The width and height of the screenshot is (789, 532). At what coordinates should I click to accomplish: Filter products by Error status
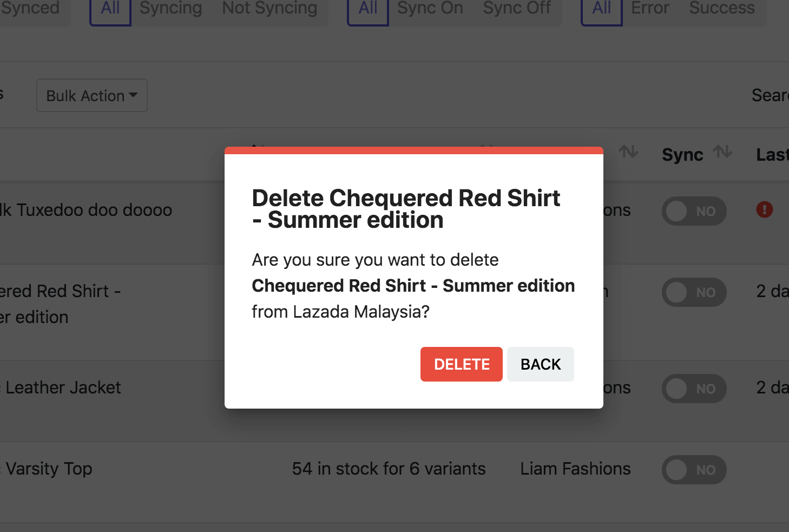pyautogui.click(x=650, y=9)
